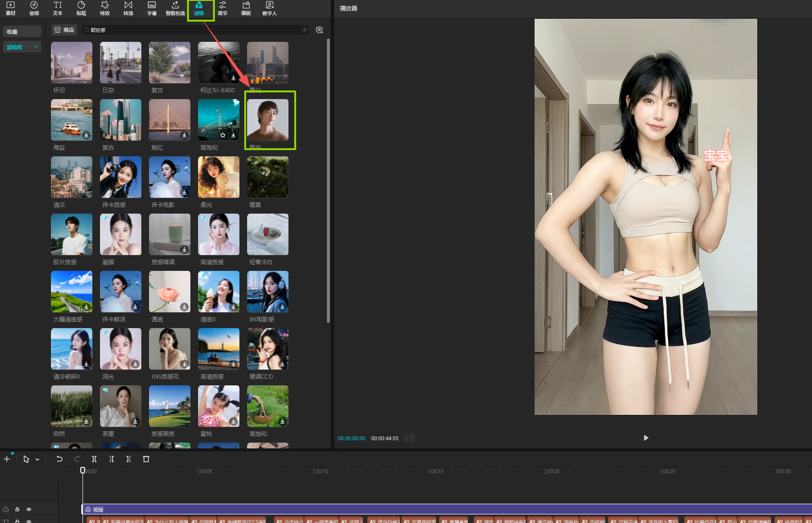Click the undo arrow in timeline toolbar
Screen dimensions: 812x523
[60, 459]
